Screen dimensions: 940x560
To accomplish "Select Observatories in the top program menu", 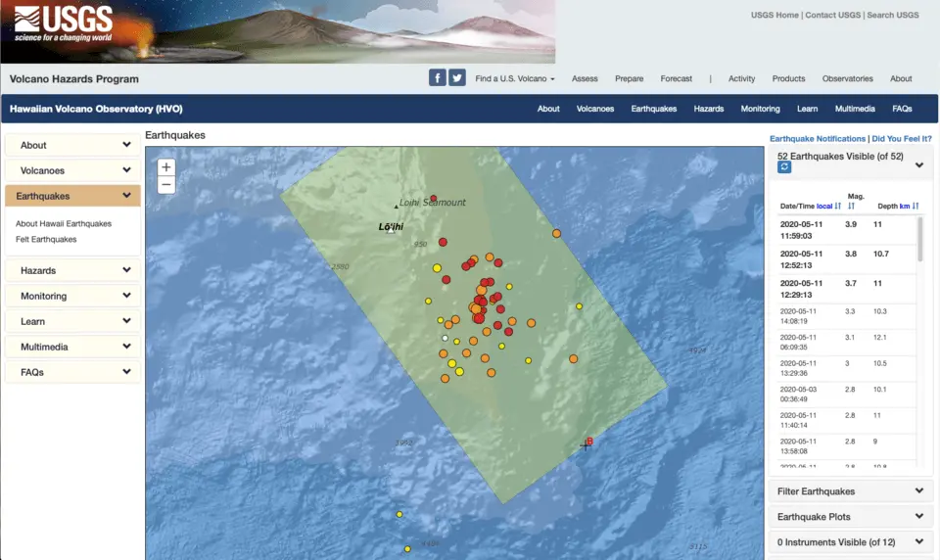I will click(847, 78).
